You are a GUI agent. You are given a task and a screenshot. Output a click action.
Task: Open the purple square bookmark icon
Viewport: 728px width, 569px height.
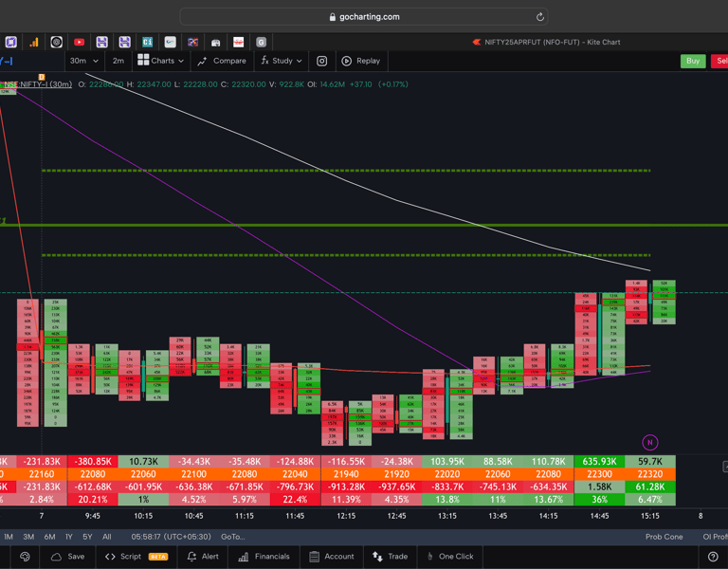tap(11, 43)
